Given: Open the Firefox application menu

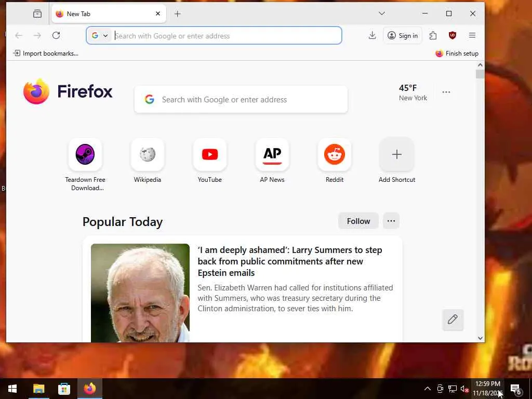Looking at the screenshot, I should pos(472,35).
